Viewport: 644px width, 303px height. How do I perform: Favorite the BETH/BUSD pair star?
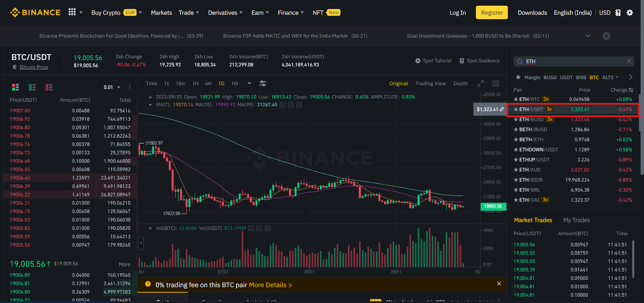[516, 129]
